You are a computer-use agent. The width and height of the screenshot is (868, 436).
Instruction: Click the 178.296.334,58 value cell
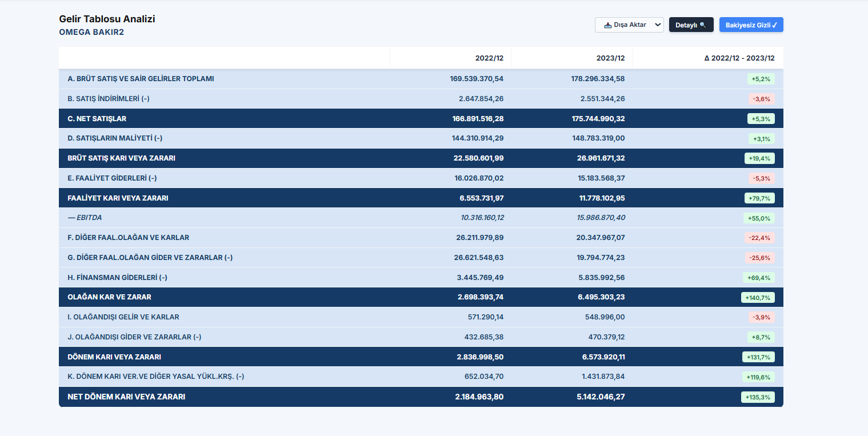tap(598, 79)
